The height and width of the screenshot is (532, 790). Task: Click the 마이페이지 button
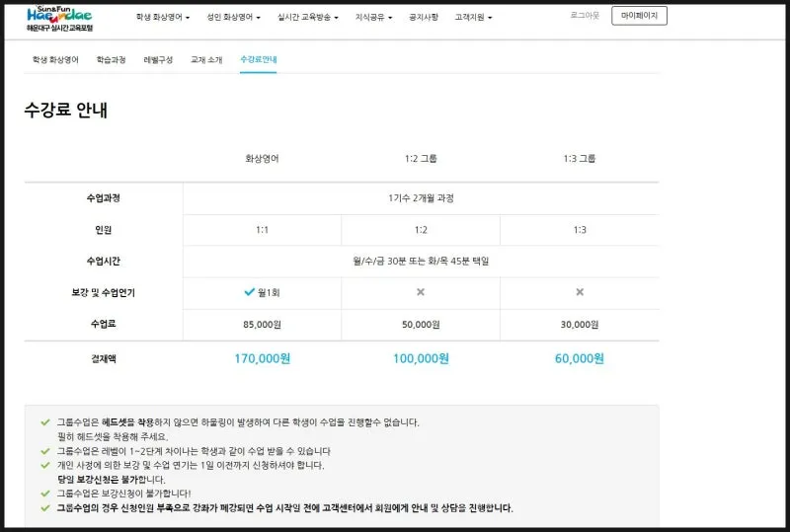coord(639,16)
